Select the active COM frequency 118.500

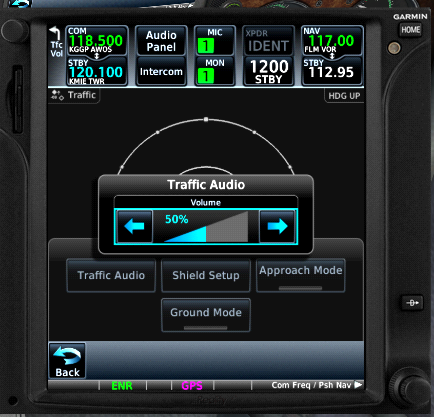point(97,41)
